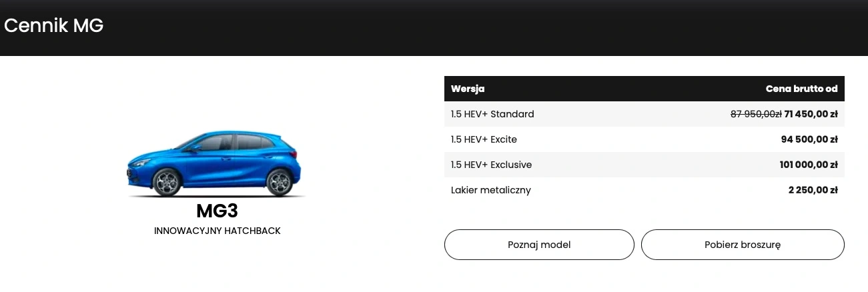868x292 pixels.
Task: Click the MG3 model name heading
Action: [217, 211]
